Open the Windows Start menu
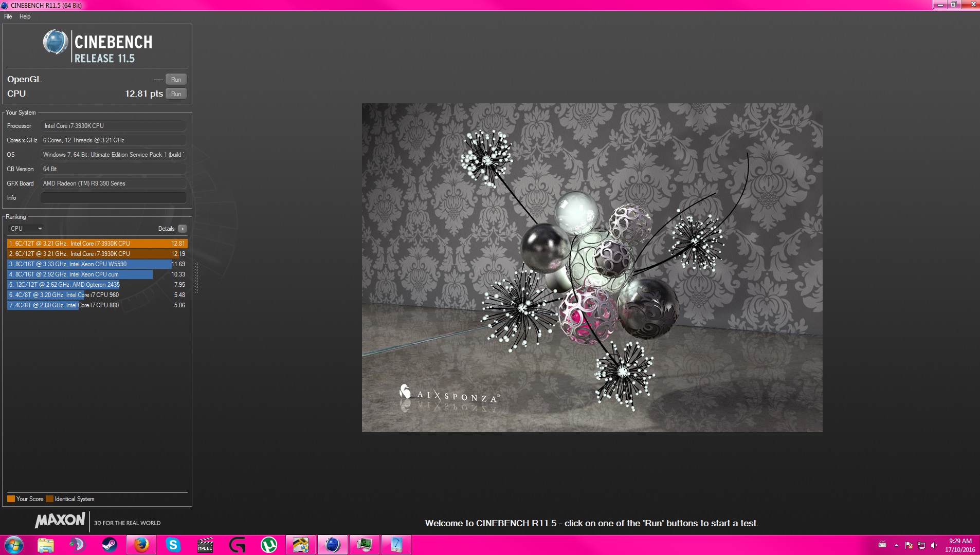Image resolution: width=980 pixels, height=555 pixels. click(14, 545)
